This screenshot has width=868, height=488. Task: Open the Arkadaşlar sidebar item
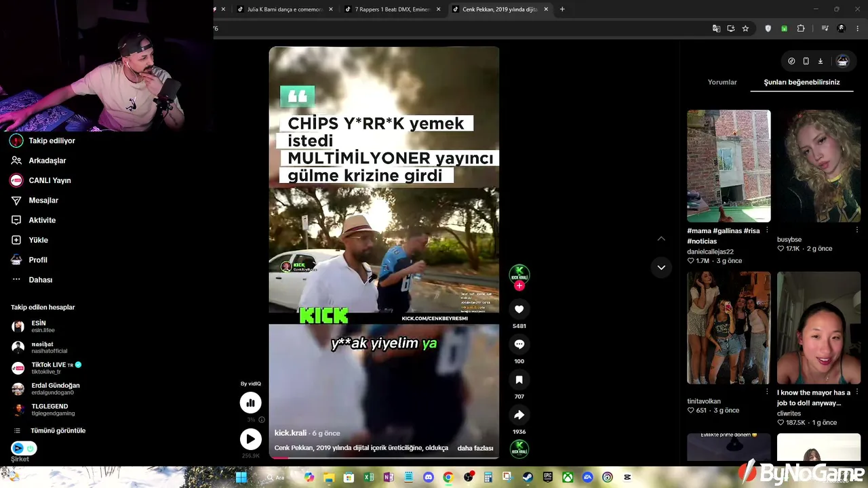pos(47,161)
